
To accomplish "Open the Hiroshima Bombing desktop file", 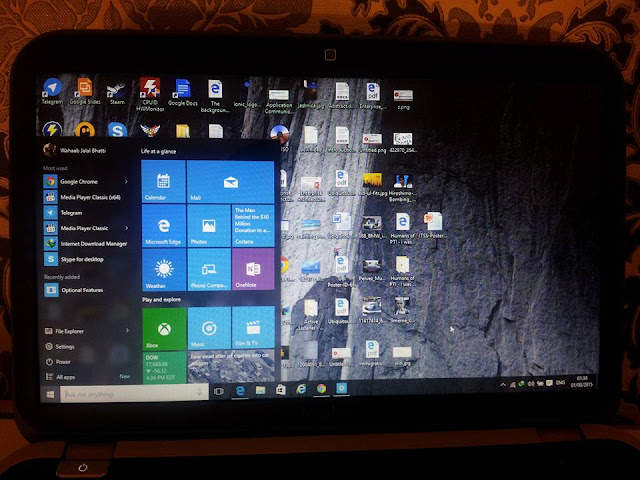I will pyautogui.click(x=402, y=188).
